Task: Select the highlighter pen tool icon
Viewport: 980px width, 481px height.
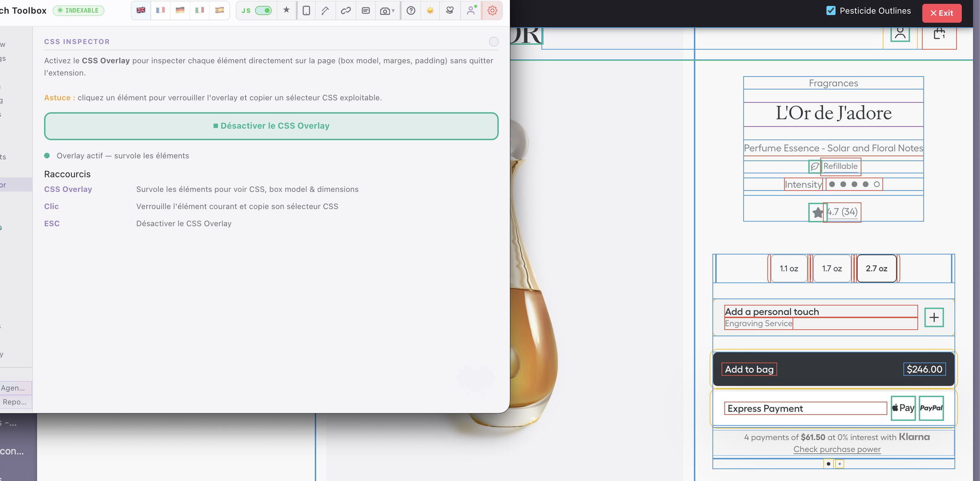Action: [325, 10]
